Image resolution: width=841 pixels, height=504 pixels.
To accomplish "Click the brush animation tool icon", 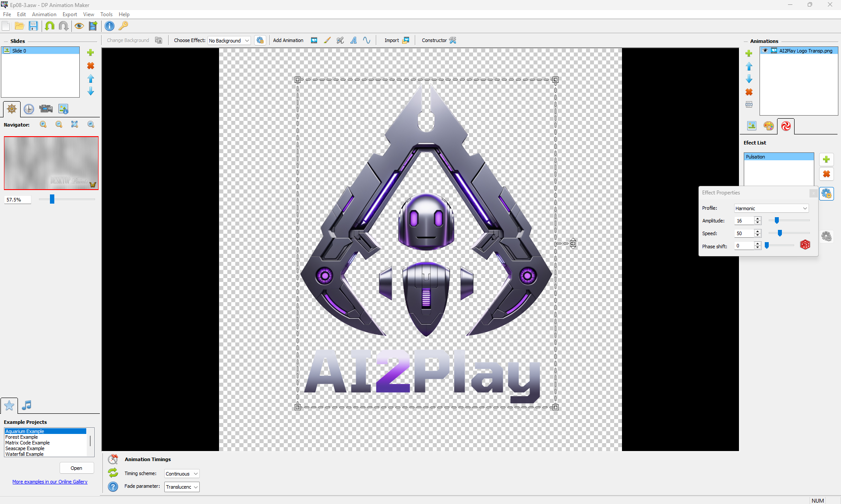I will 327,40.
